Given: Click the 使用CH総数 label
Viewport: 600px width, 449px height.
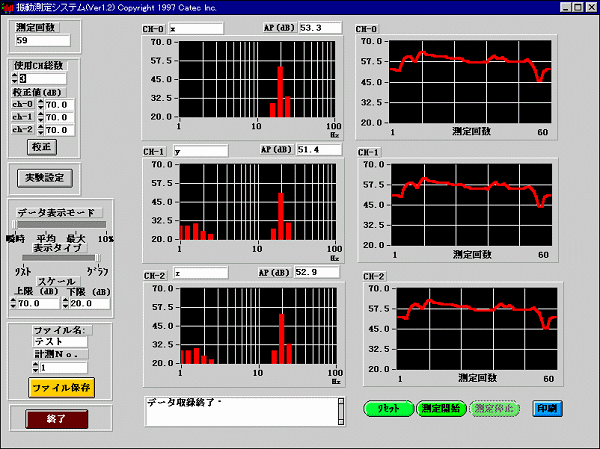Looking at the screenshot, I should (x=39, y=65).
